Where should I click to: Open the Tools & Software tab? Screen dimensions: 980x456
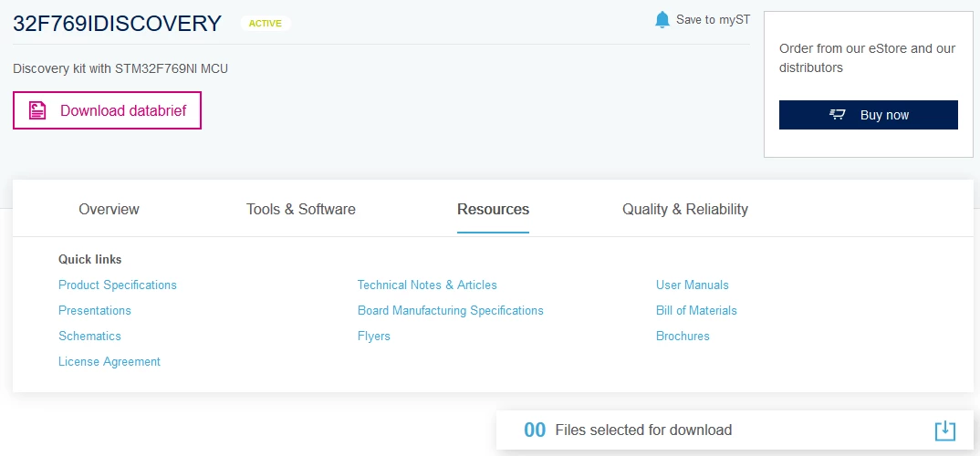pyautogui.click(x=300, y=209)
